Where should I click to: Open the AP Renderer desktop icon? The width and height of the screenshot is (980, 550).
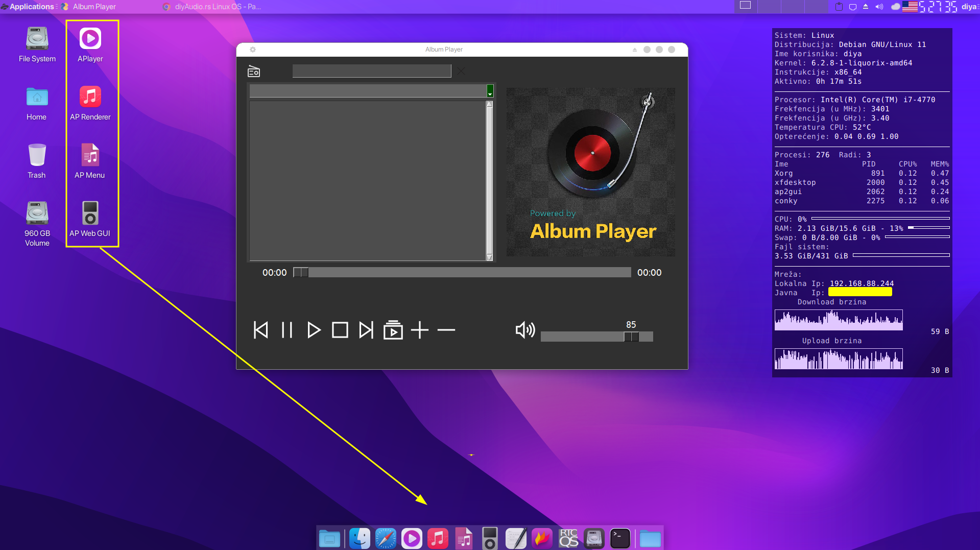[x=90, y=103]
